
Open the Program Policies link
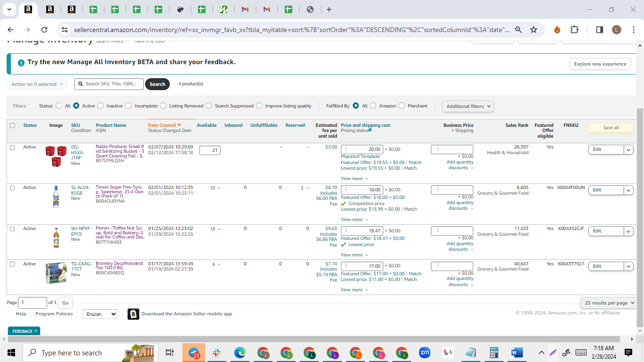54,314
